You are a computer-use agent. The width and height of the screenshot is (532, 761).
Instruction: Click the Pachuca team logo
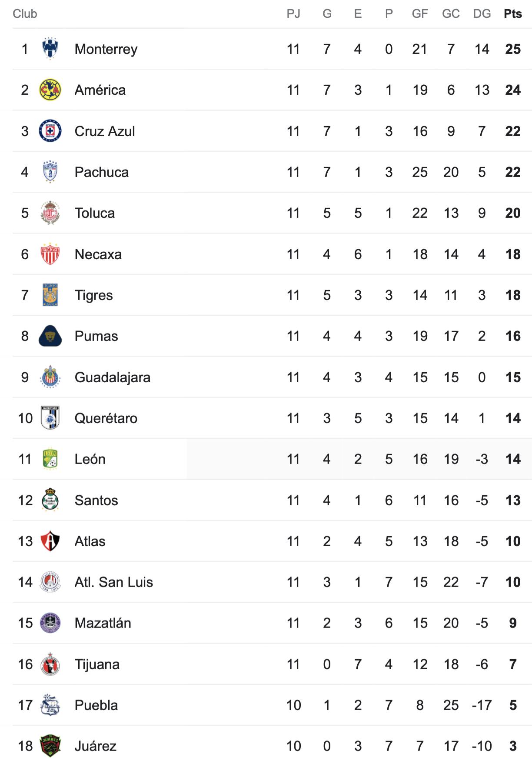click(x=50, y=172)
